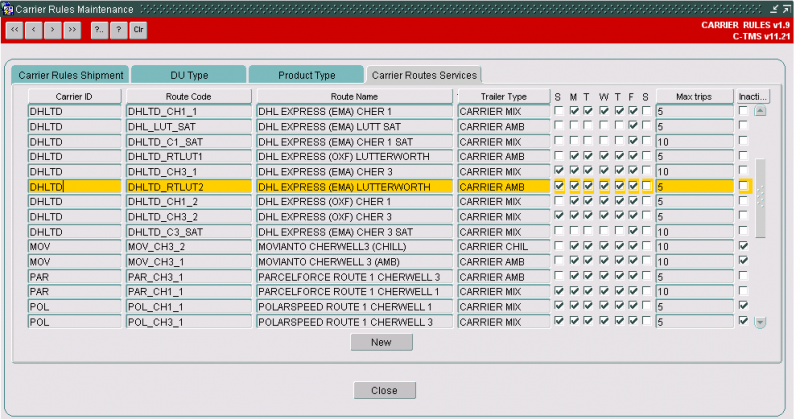The image size is (800, 419).
Task: Click Route Code field DHLTD_CH1_1
Action: [189, 111]
